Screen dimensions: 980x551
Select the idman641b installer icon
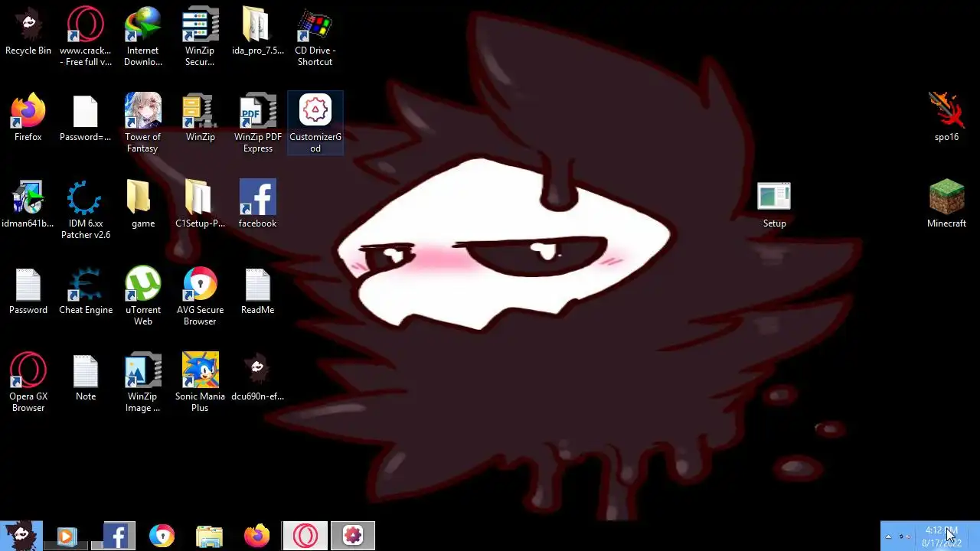pyautogui.click(x=28, y=204)
